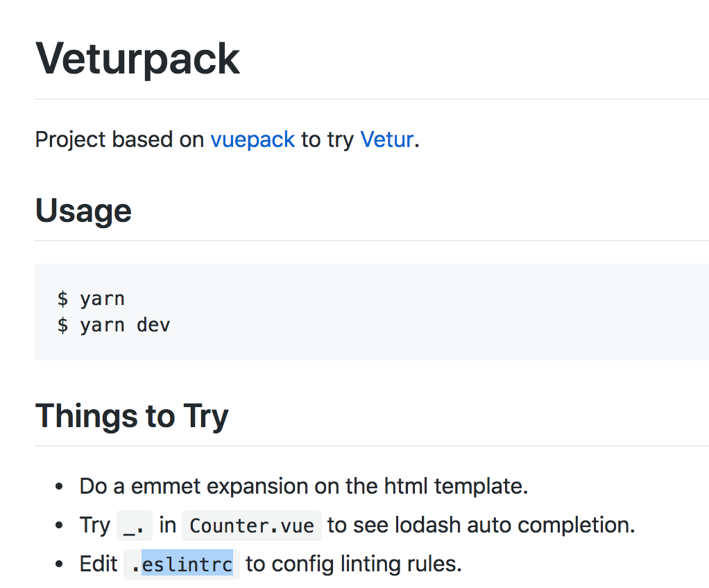Click the "$ yarn" code line
This screenshot has width=709, height=588.
click(91, 299)
